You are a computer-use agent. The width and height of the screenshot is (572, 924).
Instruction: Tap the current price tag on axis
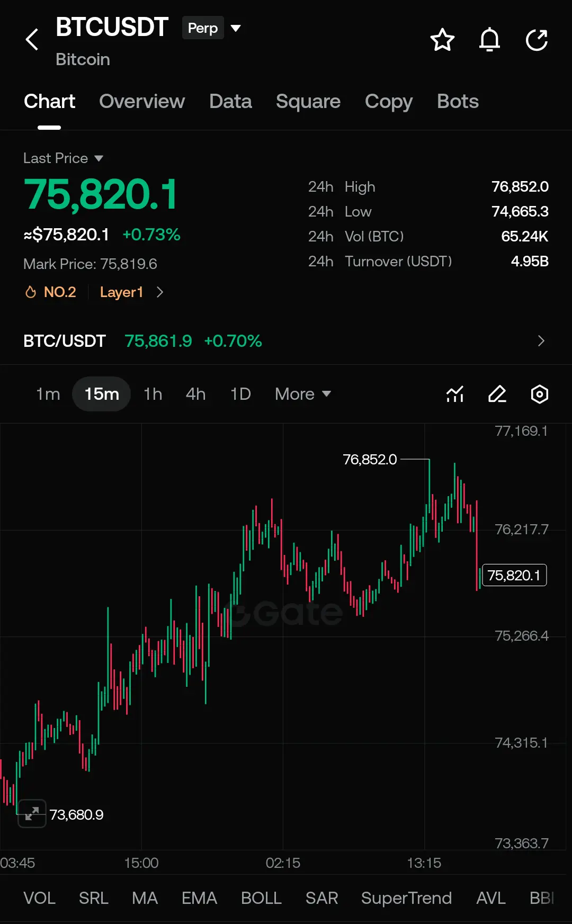pos(514,575)
